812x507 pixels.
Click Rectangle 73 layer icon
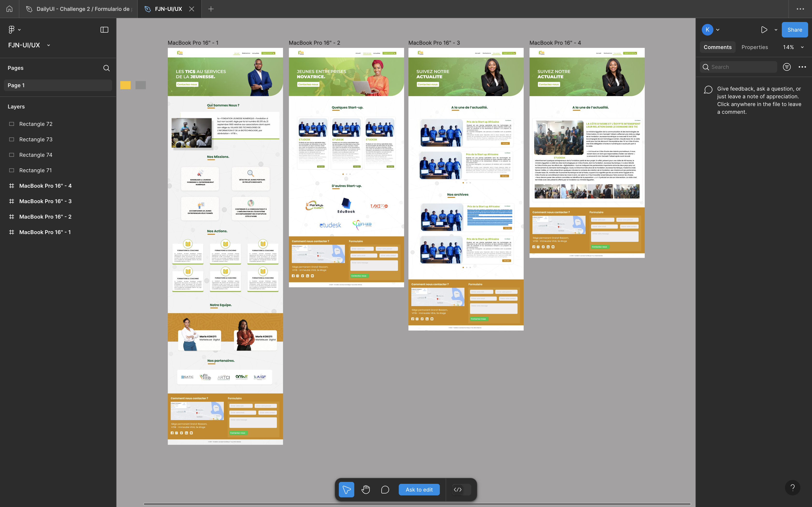point(11,140)
